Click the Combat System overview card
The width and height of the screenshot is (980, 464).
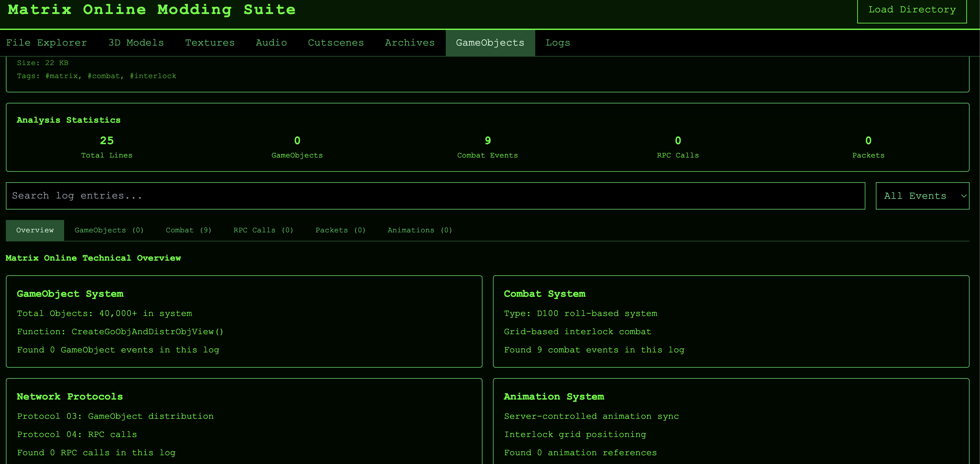pos(730,321)
